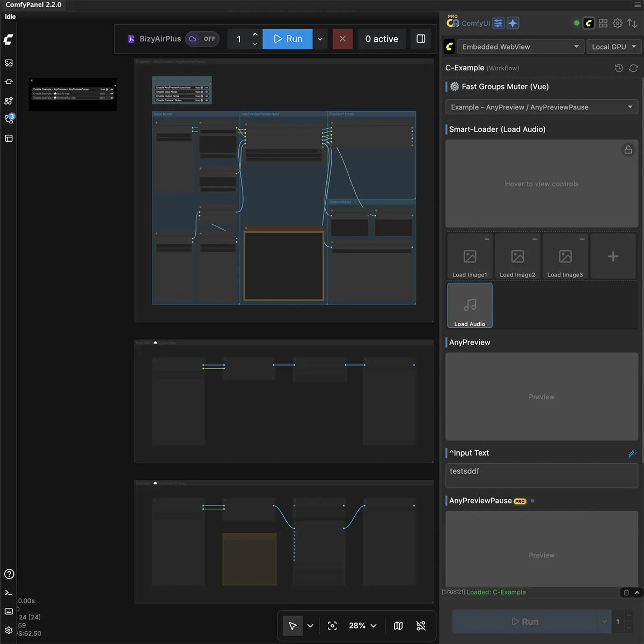Click the ComfyPanel sliders icon
Screen dimensions: 644x644
[x=499, y=23]
